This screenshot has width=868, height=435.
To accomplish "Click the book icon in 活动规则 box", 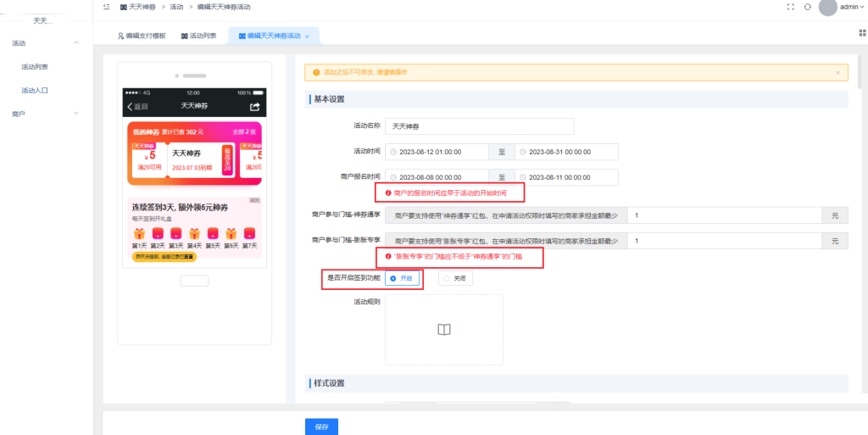I will tap(443, 329).
